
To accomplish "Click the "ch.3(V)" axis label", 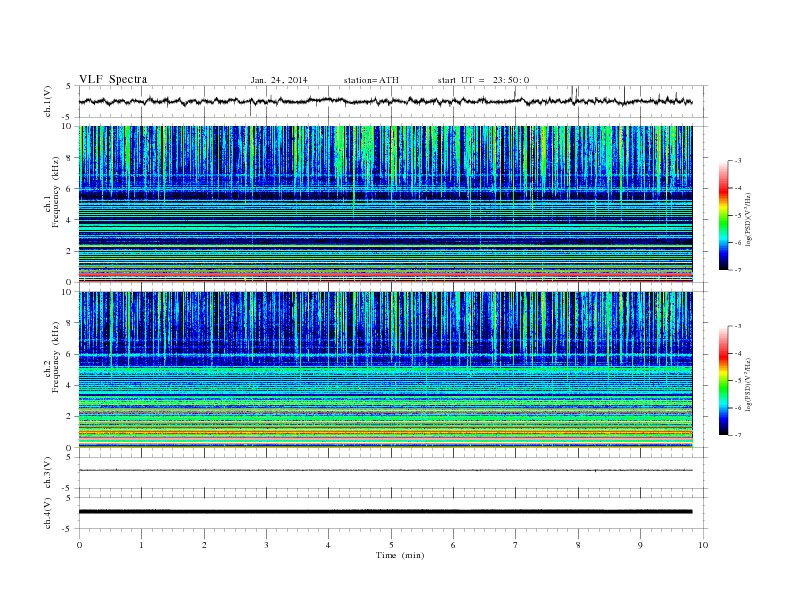I will 48,473.
